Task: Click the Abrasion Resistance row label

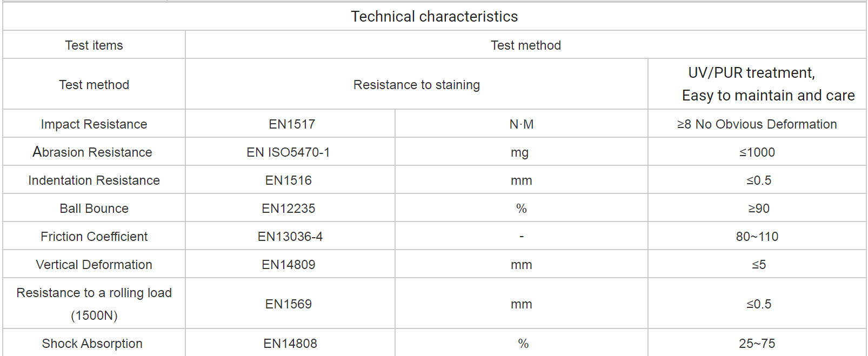Action: click(92, 152)
